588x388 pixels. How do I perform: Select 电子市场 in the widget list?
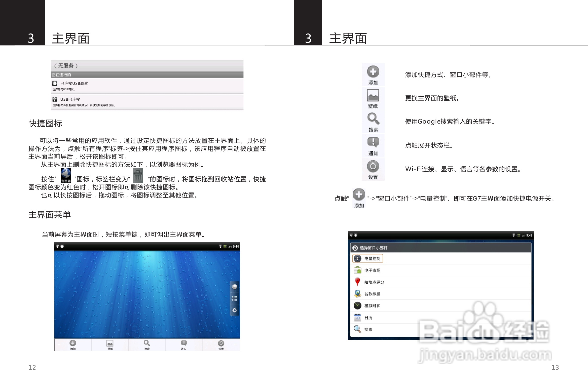point(372,270)
